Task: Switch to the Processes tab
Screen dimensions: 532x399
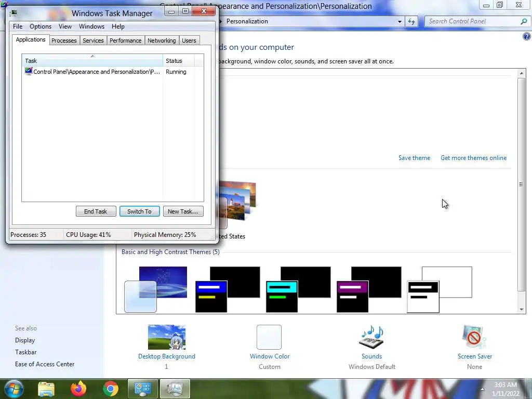Action: tap(64, 41)
